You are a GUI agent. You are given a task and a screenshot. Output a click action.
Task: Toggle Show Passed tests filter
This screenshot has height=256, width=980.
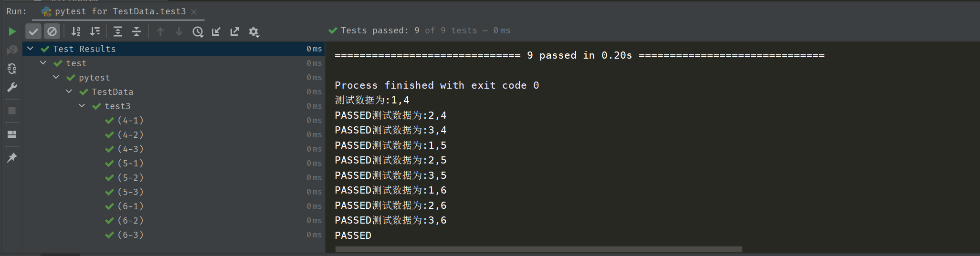pos(33,31)
